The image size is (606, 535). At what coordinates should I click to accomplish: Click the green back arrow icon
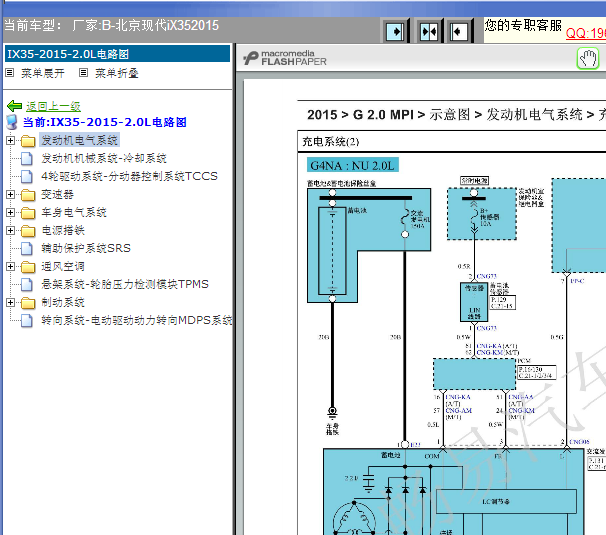click(15, 106)
